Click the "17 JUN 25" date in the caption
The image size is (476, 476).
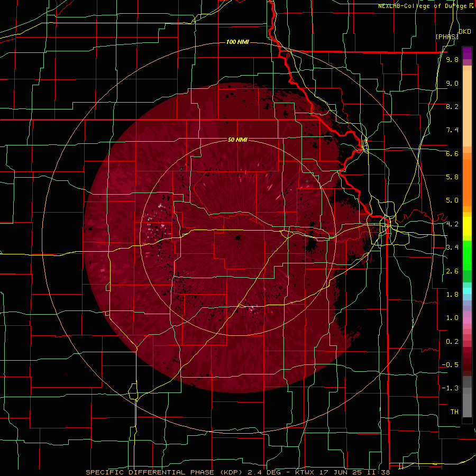[x=341, y=472]
